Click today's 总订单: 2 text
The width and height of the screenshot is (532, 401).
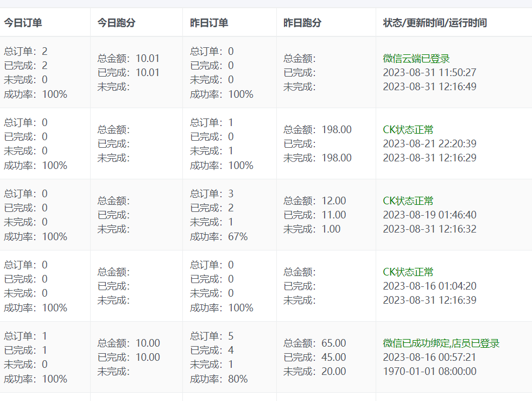pos(26,51)
